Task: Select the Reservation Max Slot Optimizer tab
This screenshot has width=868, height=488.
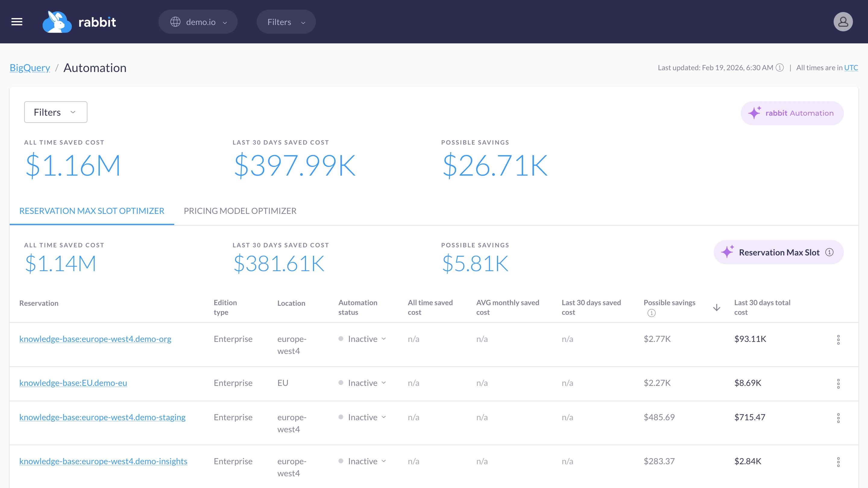Action: click(x=92, y=211)
